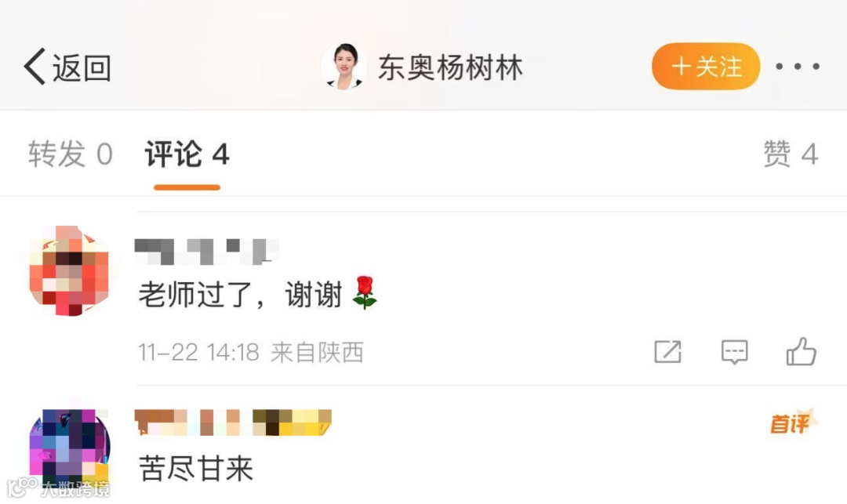Open the 东奥杨树林 profile name
Screen dimensions: 847x504
tap(450, 67)
